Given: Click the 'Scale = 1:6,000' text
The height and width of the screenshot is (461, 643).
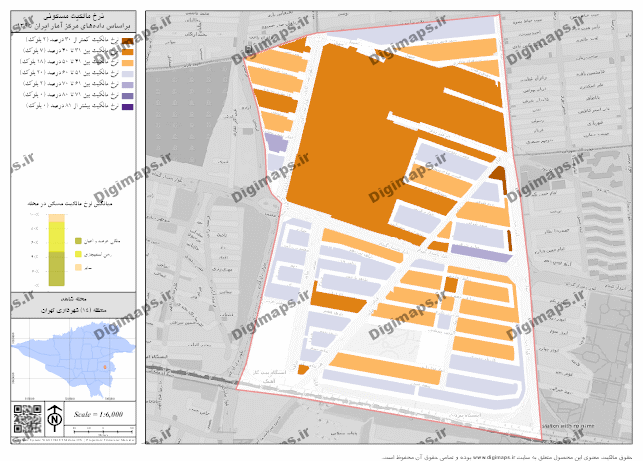Looking at the screenshot, I should pyautogui.click(x=98, y=412).
